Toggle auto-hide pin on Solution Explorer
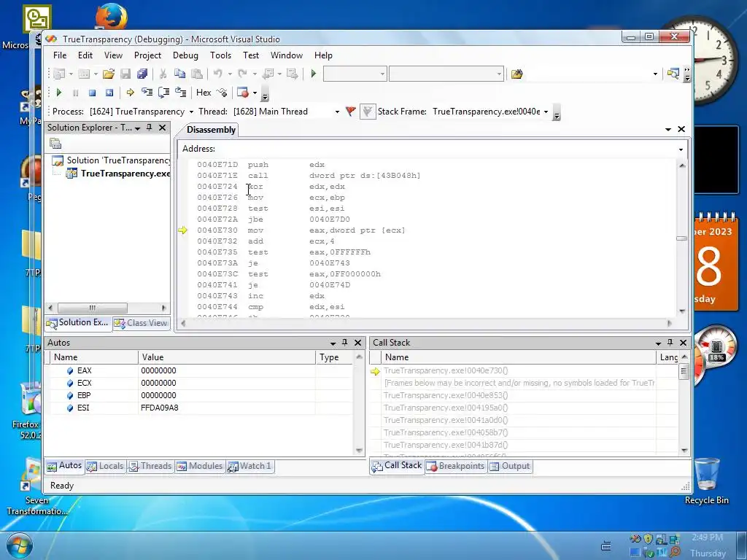747x560 pixels. pyautogui.click(x=149, y=128)
